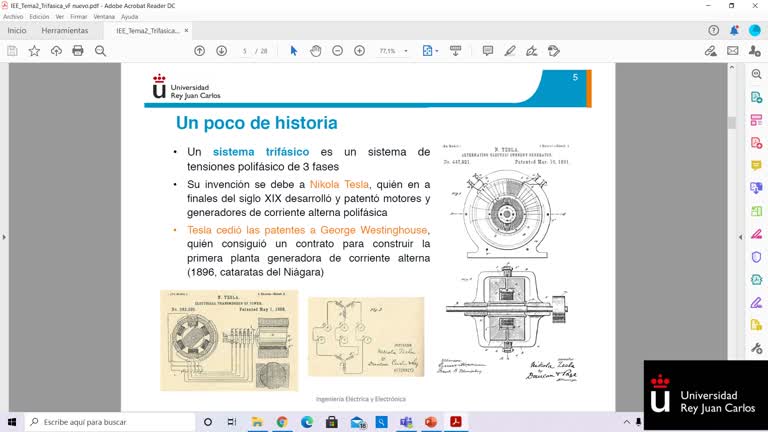Add the document to starred files
This screenshot has height=432, width=768.
click(34, 51)
